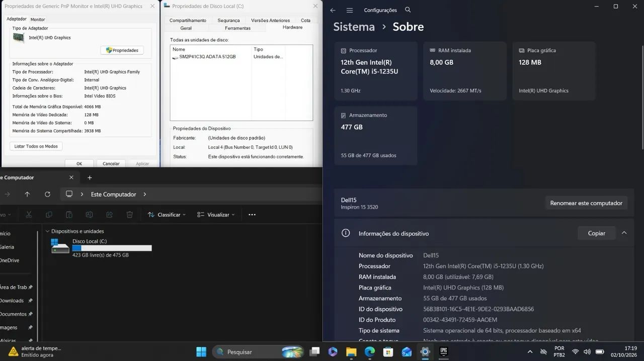Click the Delete trash icon in Explorer toolbar
This screenshot has height=361, width=644.
[x=129, y=215]
